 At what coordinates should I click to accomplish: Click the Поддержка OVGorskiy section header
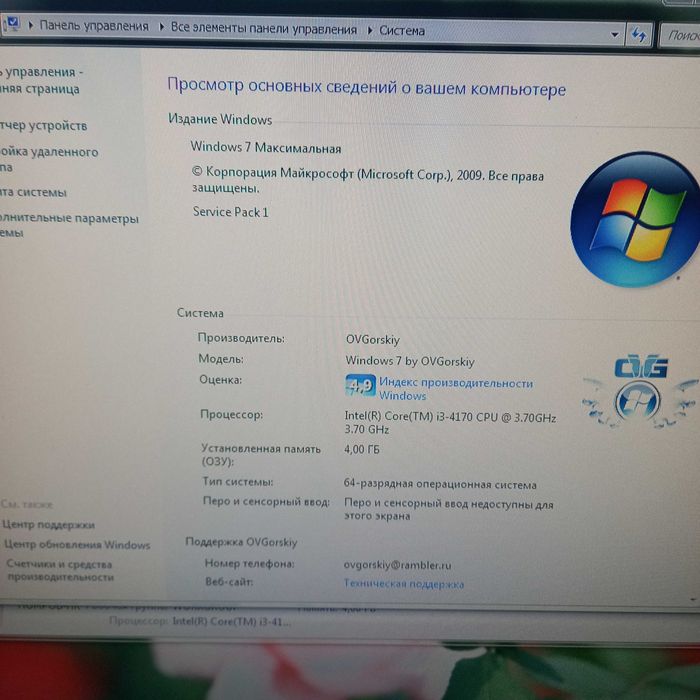241,542
